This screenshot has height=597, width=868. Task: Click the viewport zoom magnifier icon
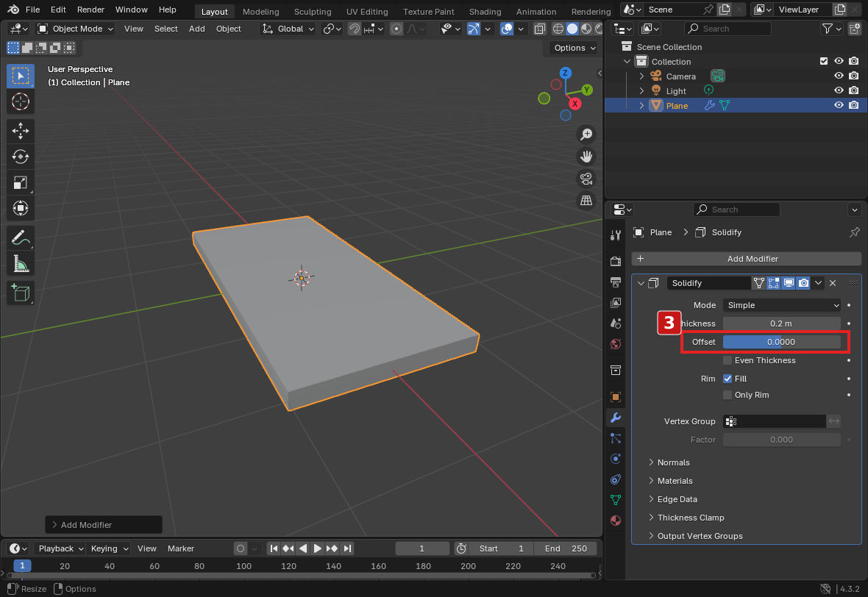pyautogui.click(x=586, y=135)
